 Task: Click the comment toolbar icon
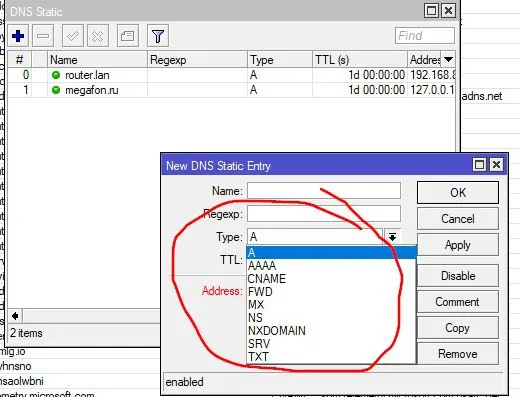point(128,36)
